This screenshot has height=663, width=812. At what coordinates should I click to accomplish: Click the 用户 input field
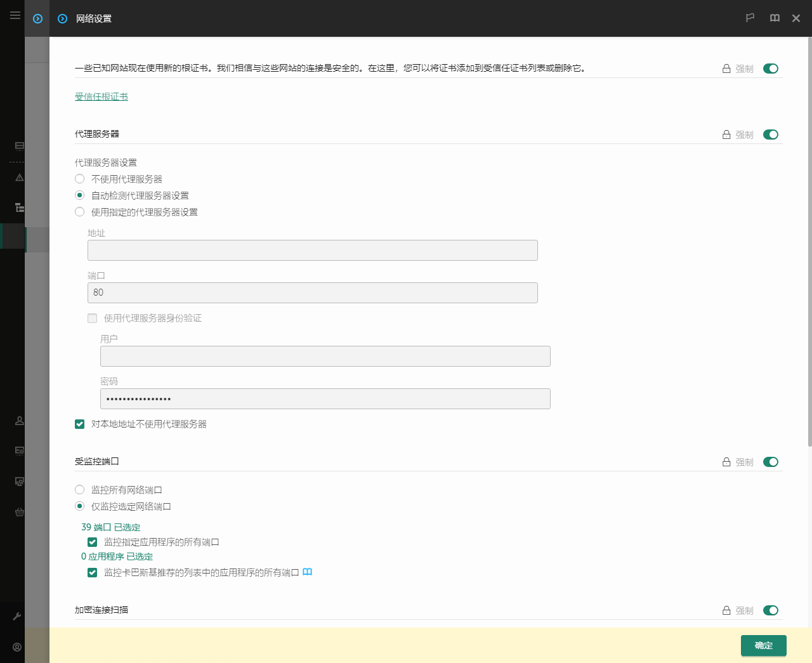click(325, 356)
